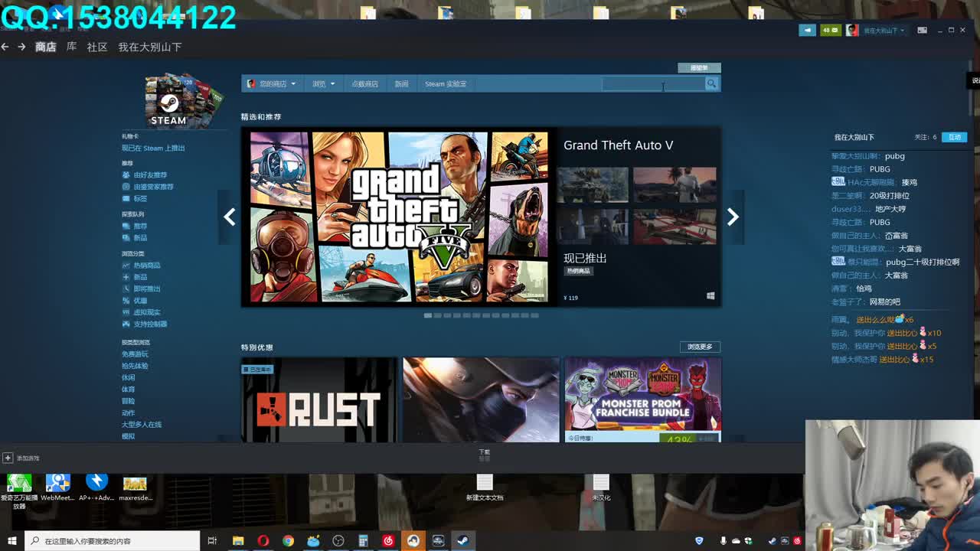
Task: Click 添加游戏 add game link
Action: click(28, 458)
